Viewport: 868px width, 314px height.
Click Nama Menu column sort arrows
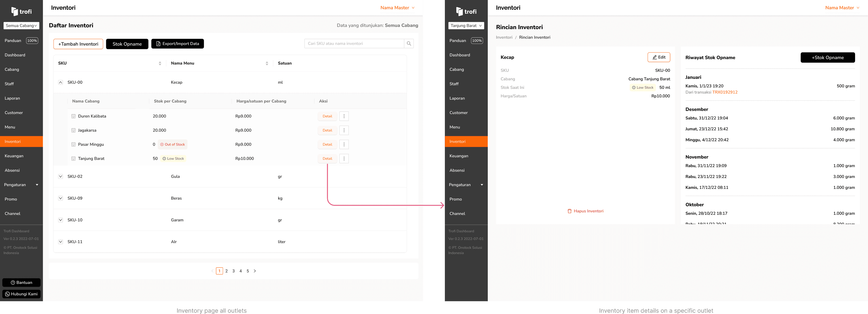[x=267, y=63]
